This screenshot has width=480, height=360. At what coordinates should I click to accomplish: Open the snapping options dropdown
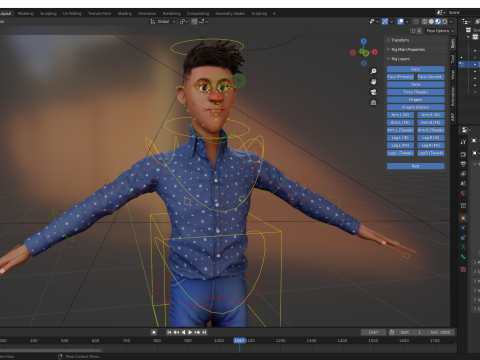pyautogui.click(x=203, y=21)
